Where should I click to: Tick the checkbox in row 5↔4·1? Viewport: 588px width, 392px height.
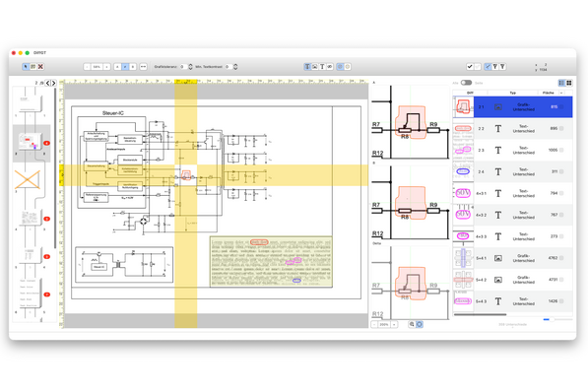561,258
